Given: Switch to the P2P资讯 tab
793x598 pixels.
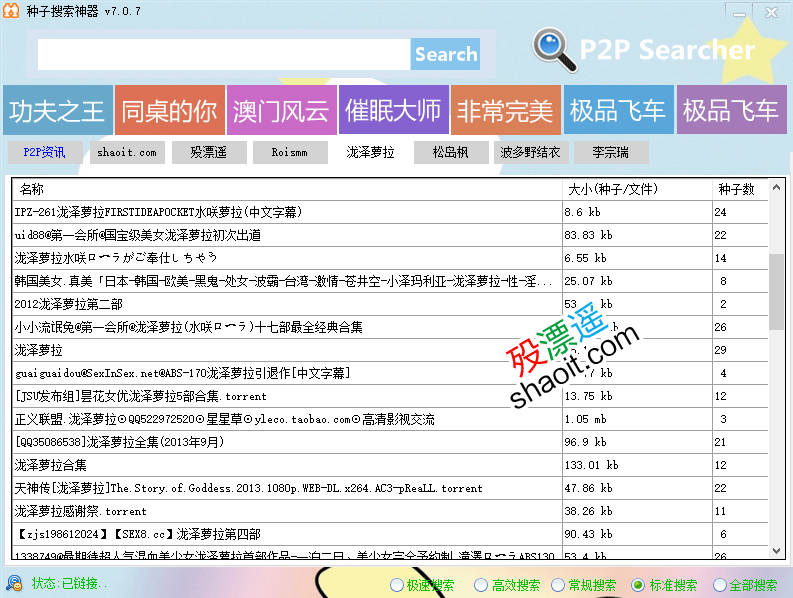Looking at the screenshot, I should click(x=45, y=152).
